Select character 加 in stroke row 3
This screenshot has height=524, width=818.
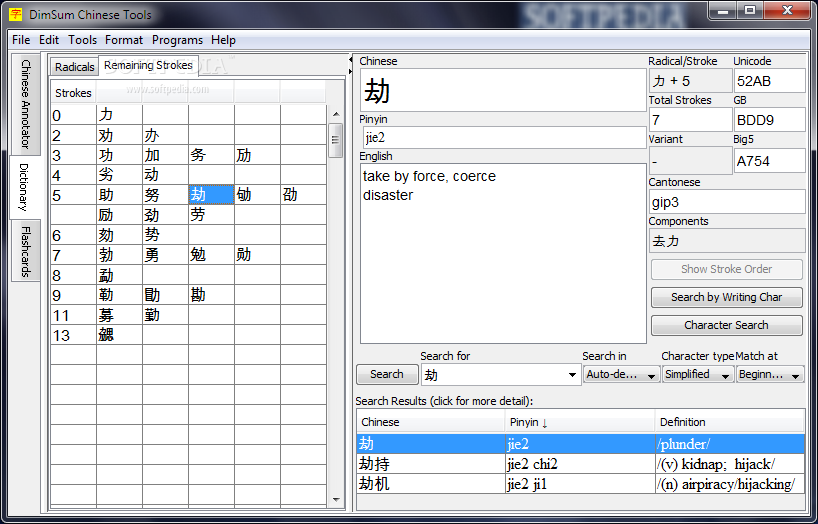[x=165, y=155]
